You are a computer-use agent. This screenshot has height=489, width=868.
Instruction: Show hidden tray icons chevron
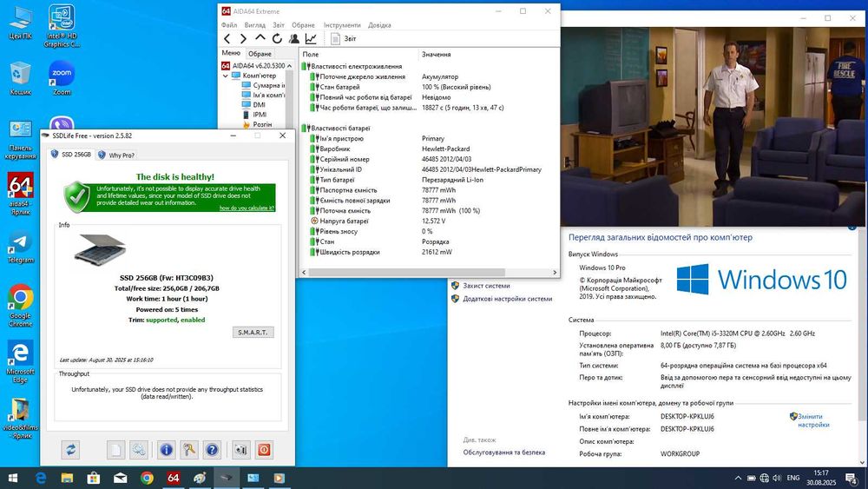click(x=738, y=478)
